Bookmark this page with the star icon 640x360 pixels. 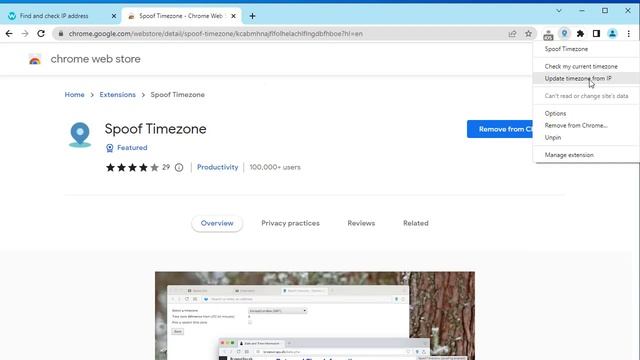[529, 34]
